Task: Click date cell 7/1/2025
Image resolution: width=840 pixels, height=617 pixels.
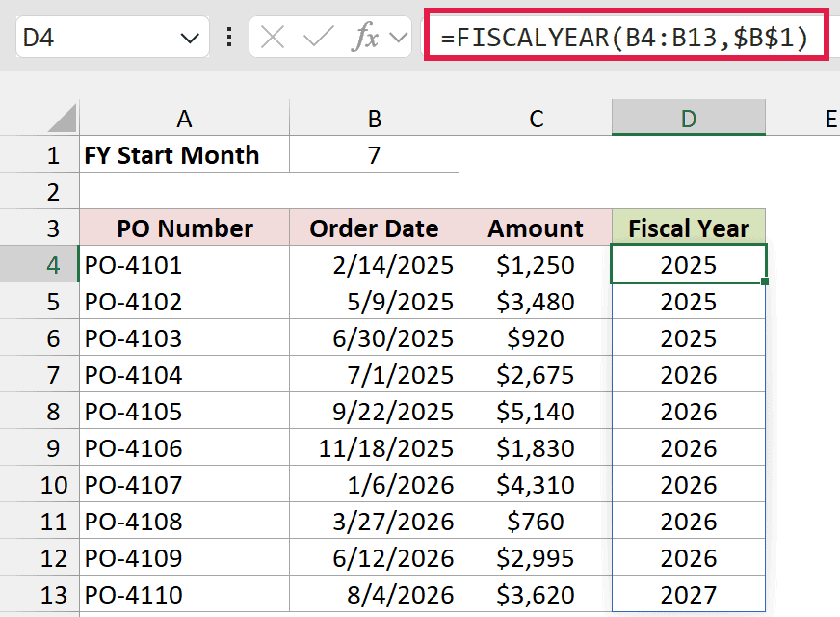Action: tap(375, 374)
